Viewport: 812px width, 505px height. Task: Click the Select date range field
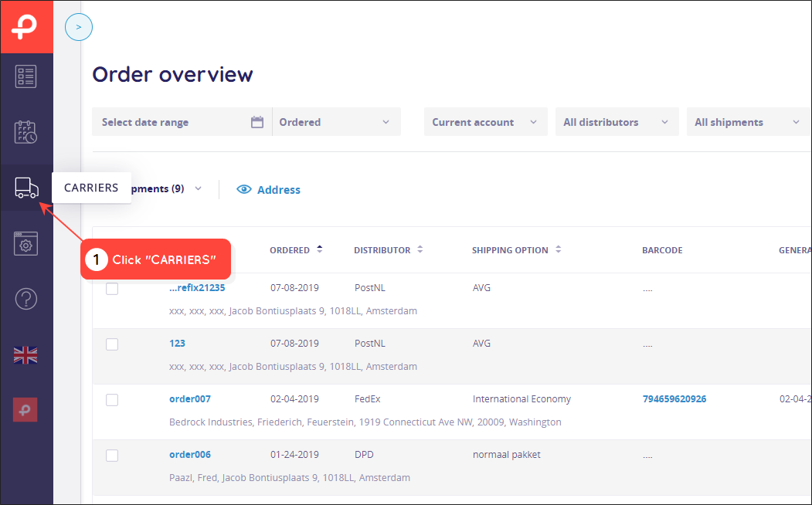pyautogui.click(x=182, y=122)
